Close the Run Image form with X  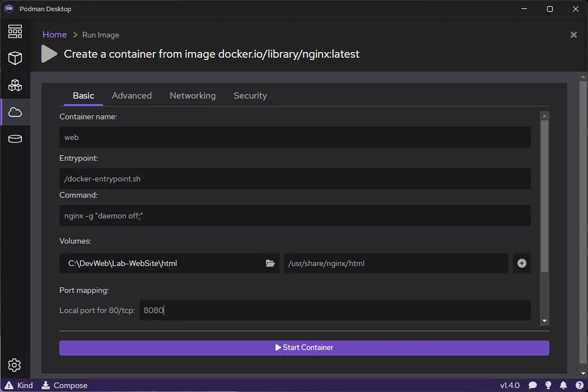573,35
